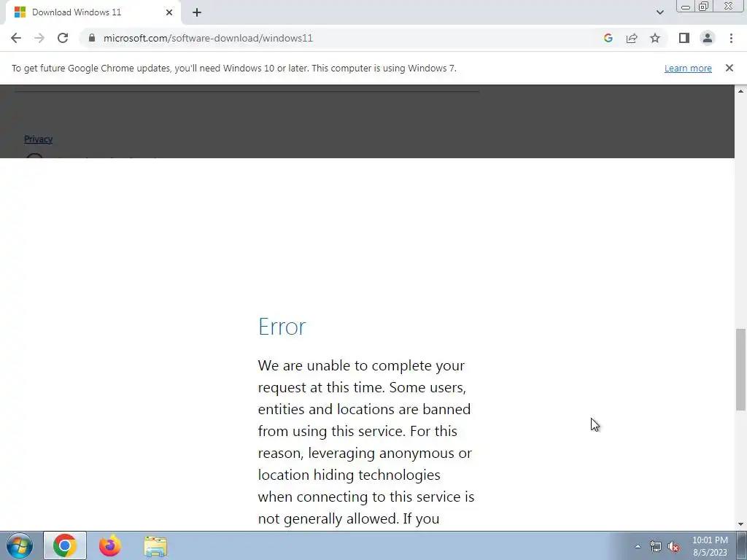Screen dimensions: 747x560
Task: Click the forward navigation arrow
Action: pos(39,38)
